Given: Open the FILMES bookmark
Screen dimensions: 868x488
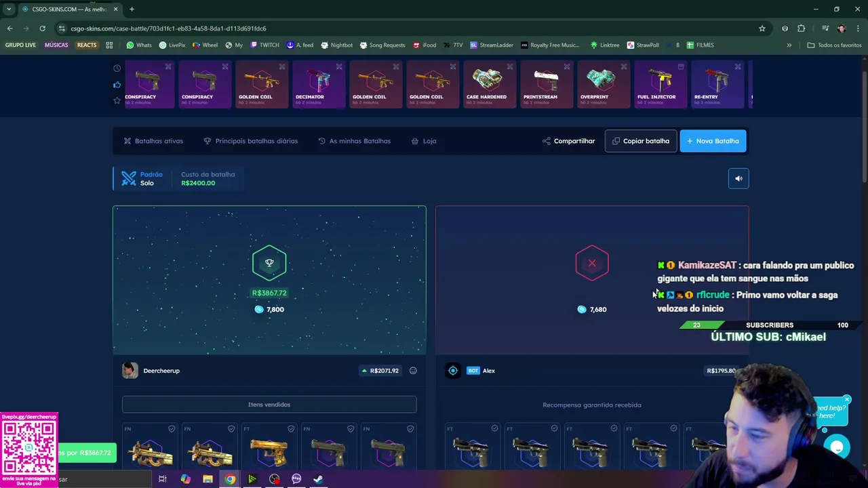Looking at the screenshot, I should tap(700, 45).
